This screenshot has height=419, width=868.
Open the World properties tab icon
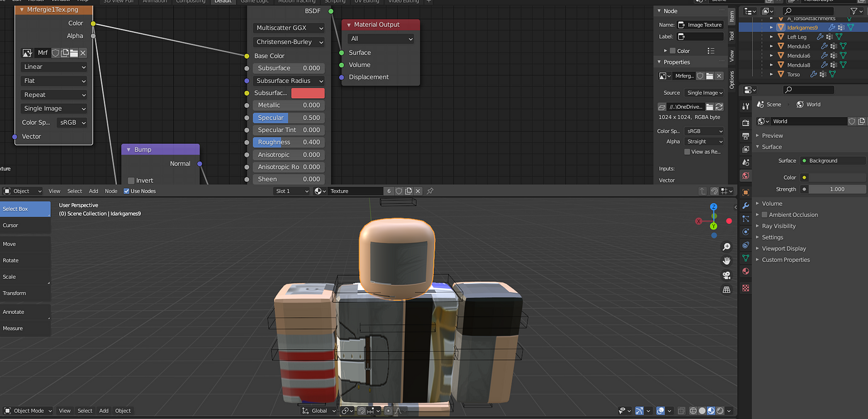[745, 176]
